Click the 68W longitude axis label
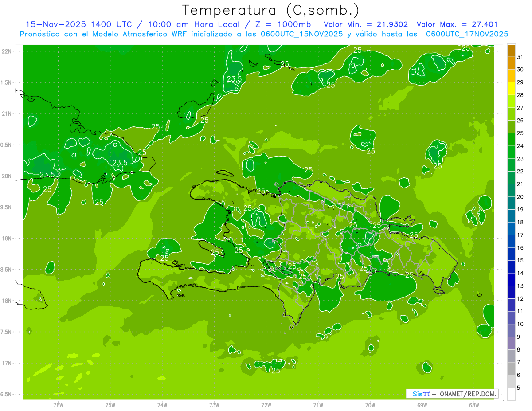The image size is (532, 411). click(x=474, y=405)
